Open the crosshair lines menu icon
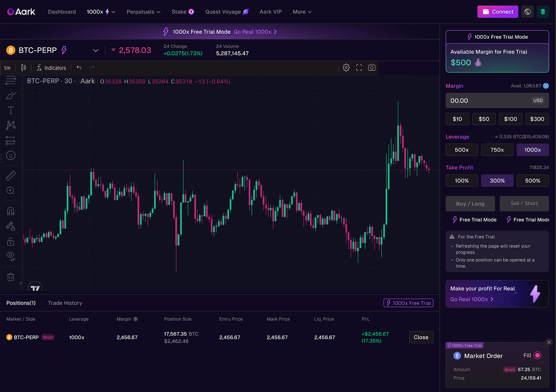Screen dimensions: 556x392 pyautogui.click(x=11, y=81)
